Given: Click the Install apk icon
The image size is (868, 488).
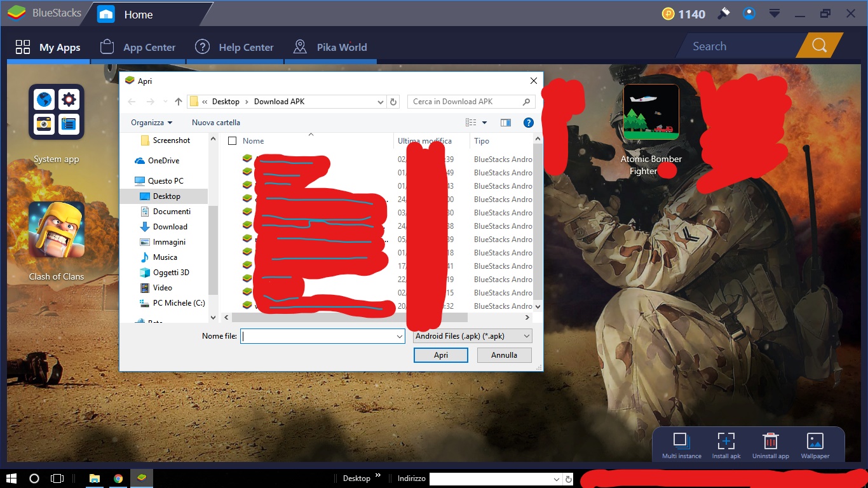Looking at the screenshot, I should 726,442.
